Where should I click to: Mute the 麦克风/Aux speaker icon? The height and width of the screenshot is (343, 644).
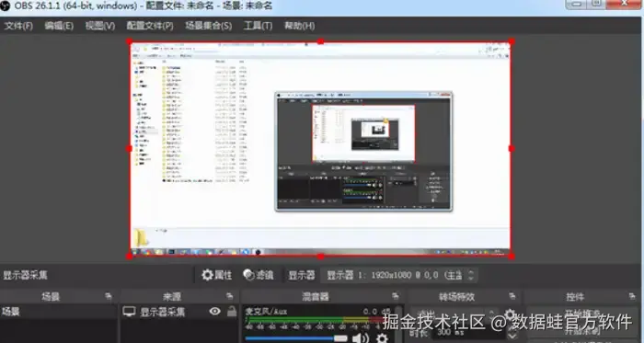click(361, 338)
